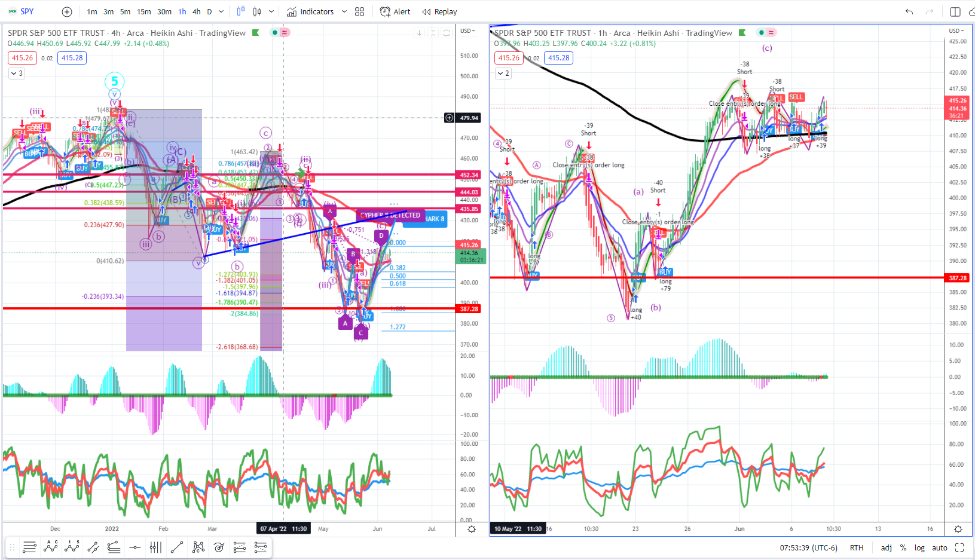Click the redo arrow
Viewport: 975px width, 560px height.
(x=930, y=11)
